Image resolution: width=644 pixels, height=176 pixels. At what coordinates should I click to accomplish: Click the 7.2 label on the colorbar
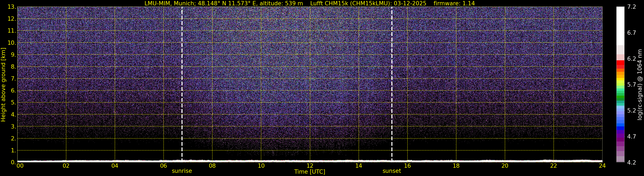click(632, 7)
